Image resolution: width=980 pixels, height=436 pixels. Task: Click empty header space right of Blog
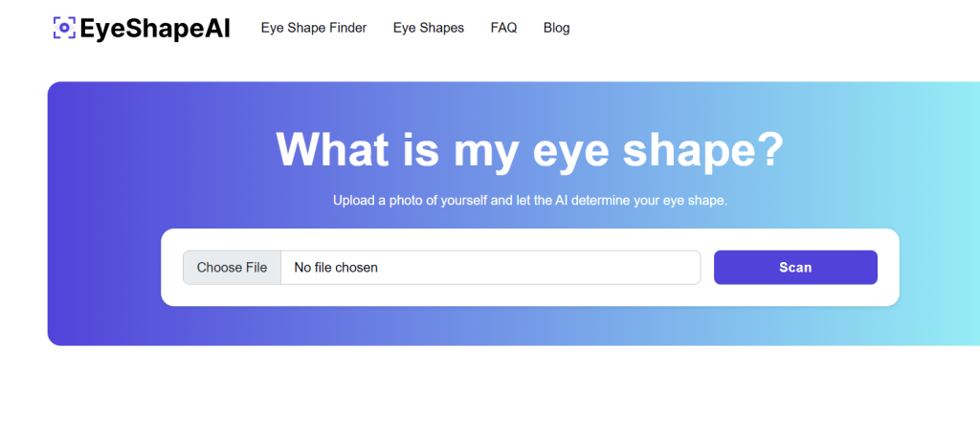(766, 28)
